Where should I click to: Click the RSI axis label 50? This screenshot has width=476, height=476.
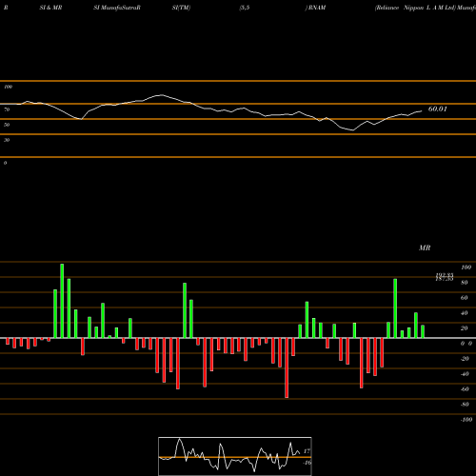[7, 125]
